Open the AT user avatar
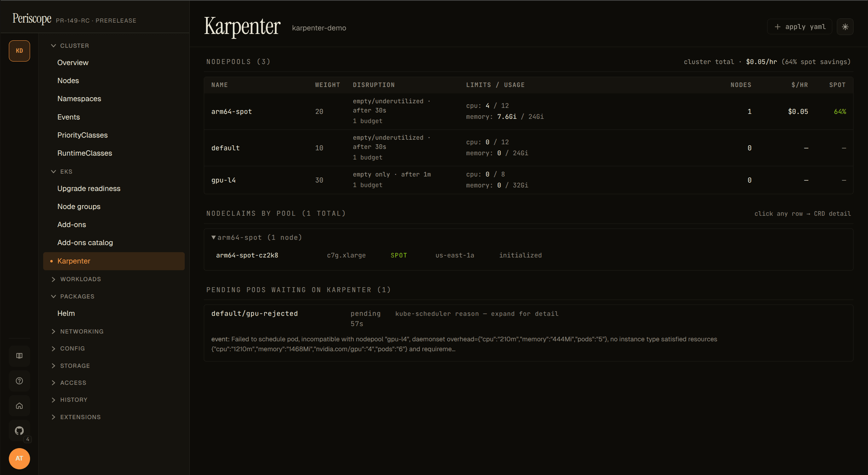The height and width of the screenshot is (475, 868). [x=19, y=458]
